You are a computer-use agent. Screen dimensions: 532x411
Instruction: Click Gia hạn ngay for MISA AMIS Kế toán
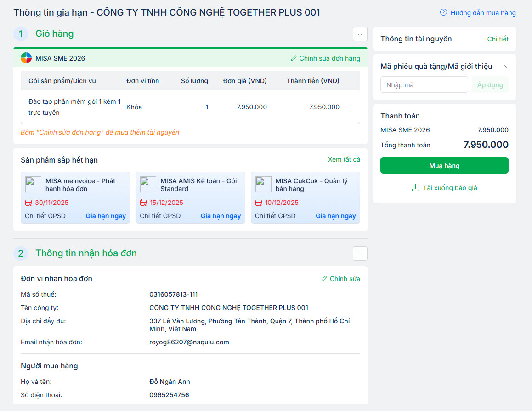(221, 216)
